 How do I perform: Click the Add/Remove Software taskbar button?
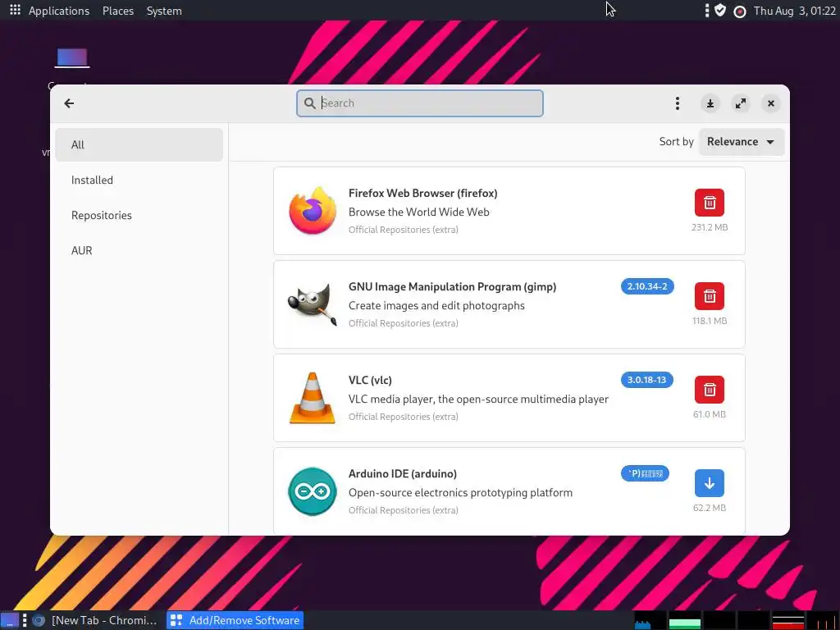click(235, 621)
